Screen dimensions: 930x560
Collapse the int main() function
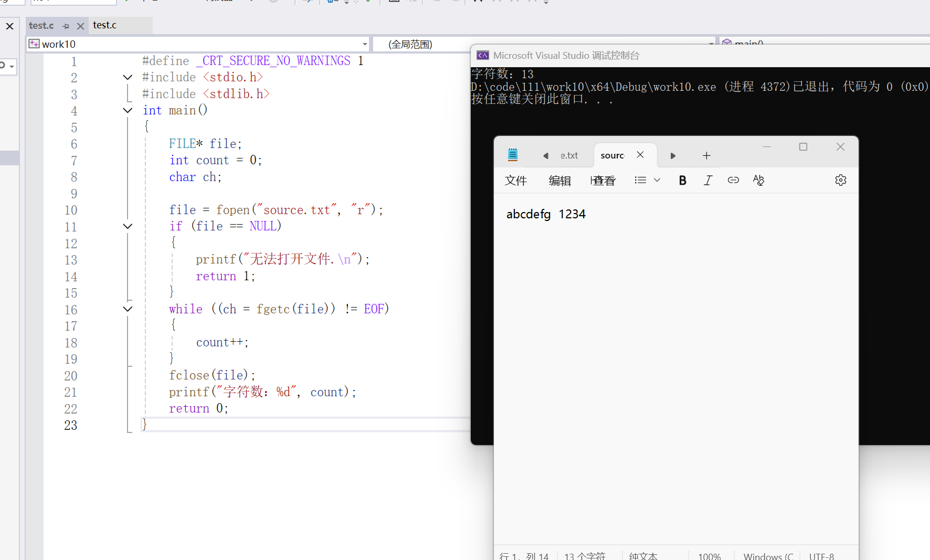[128, 110]
